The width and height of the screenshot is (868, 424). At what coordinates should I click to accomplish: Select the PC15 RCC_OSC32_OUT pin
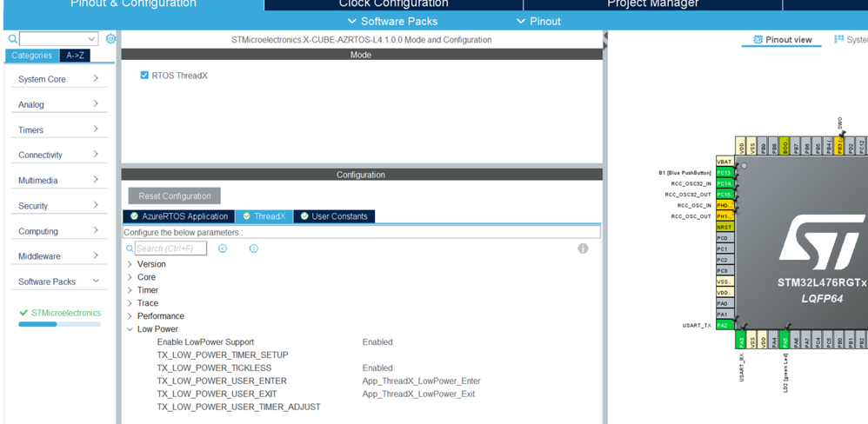[725, 195]
